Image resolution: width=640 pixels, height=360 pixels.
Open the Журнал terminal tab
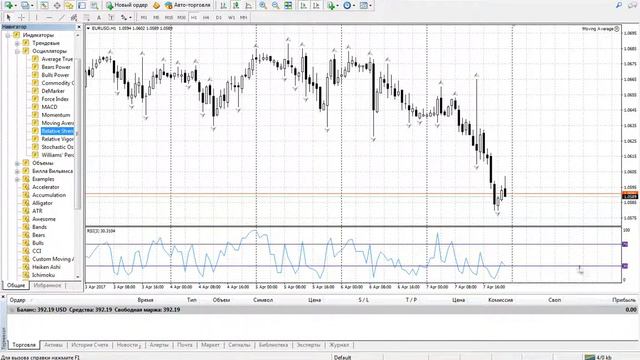(339, 345)
